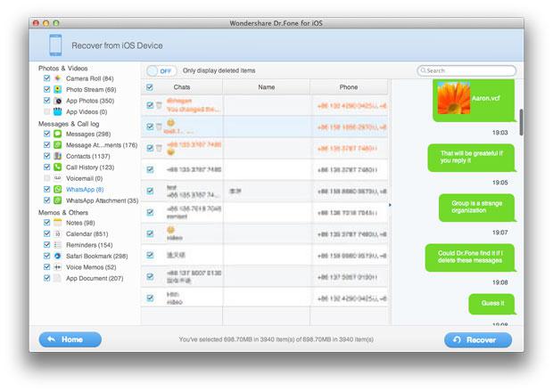This screenshot has width=553, height=392.
Task: Uncheck the Photo Stream checkbox
Action: (46, 89)
